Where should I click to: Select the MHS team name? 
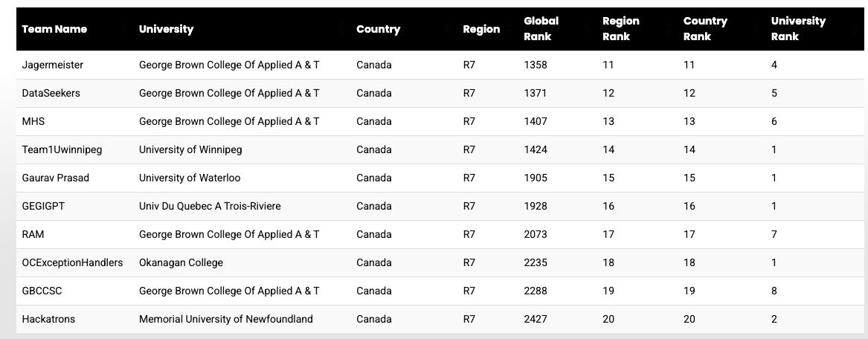click(33, 121)
